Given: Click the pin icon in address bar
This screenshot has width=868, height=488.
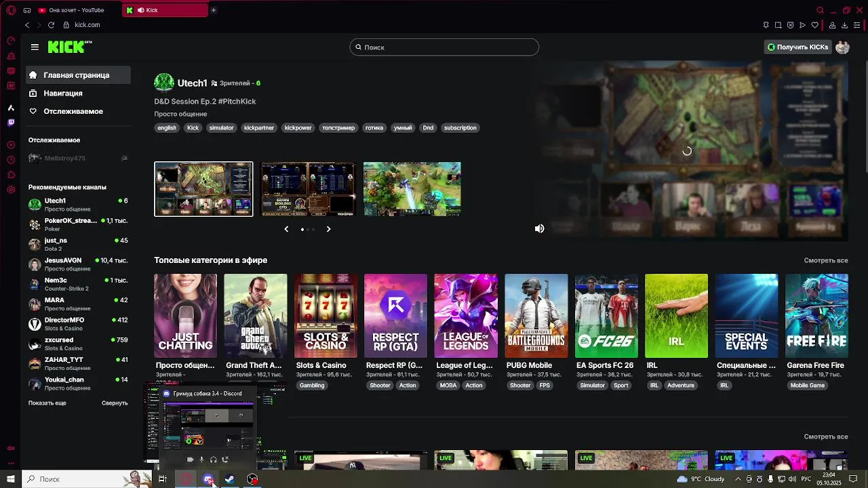Looking at the screenshot, I should pyautogui.click(x=766, y=25).
